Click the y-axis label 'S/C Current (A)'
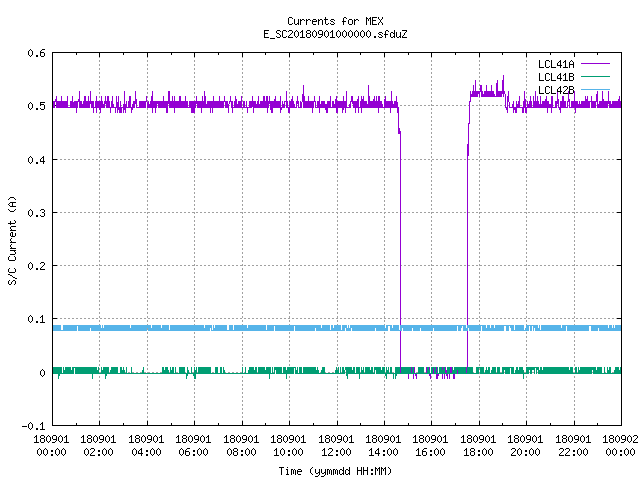The width and height of the screenshot is (640, 480). pos(12,241)
